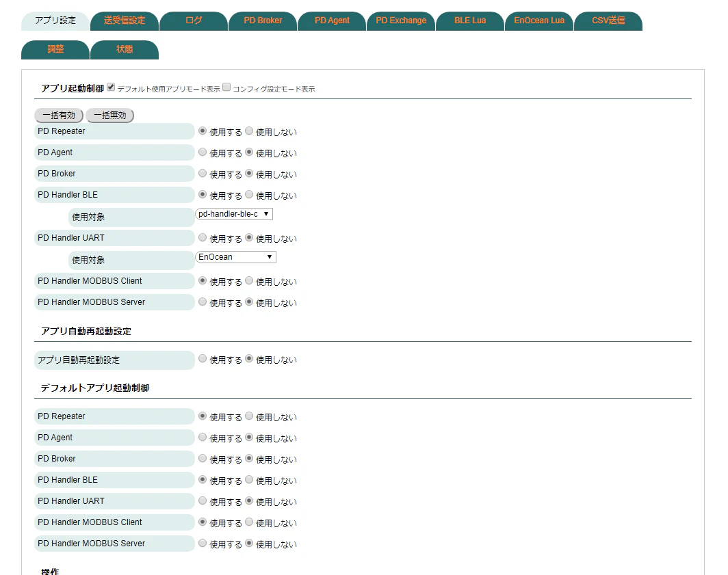Open the 送受信設定 tab
This screenshot has width=728, height=575.
[125, 21]
